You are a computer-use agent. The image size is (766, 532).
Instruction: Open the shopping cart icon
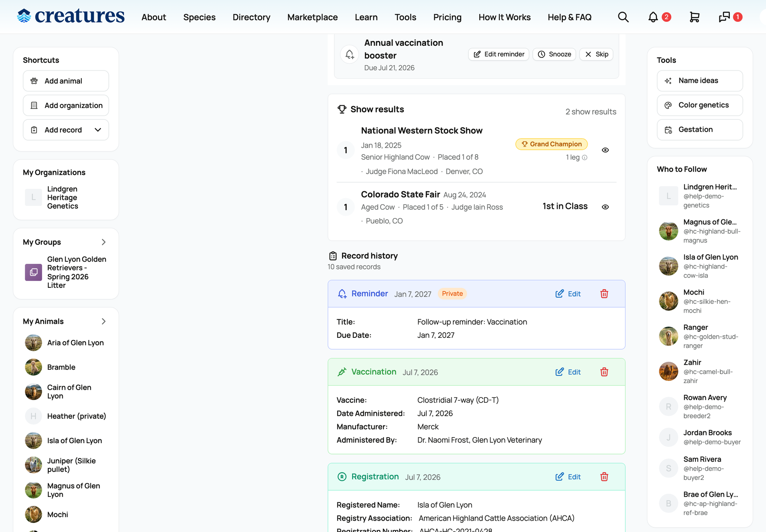click(695, 17)
